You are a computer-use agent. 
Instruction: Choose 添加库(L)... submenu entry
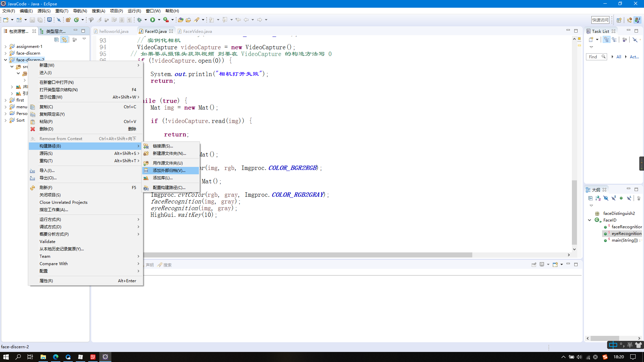coord(171,178)
